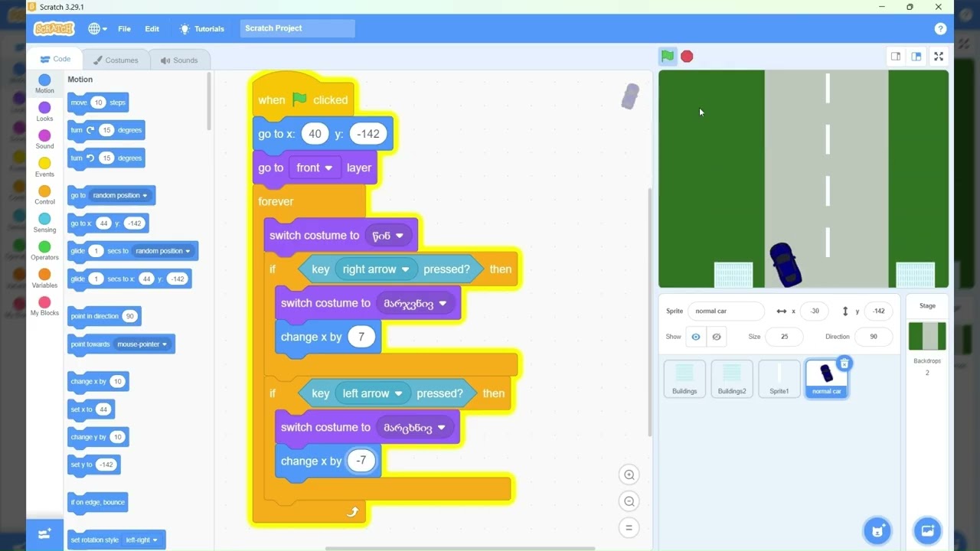This screenshot has height=551, width=980.
Task: Select the Code tab
Action: tap(54, 59)
